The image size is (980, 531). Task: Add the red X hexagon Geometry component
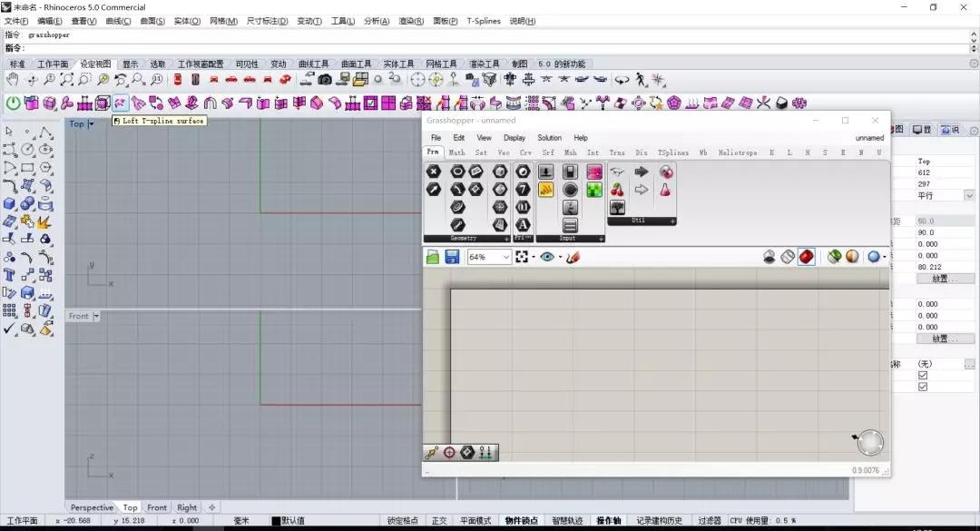(x=433, y=172)
